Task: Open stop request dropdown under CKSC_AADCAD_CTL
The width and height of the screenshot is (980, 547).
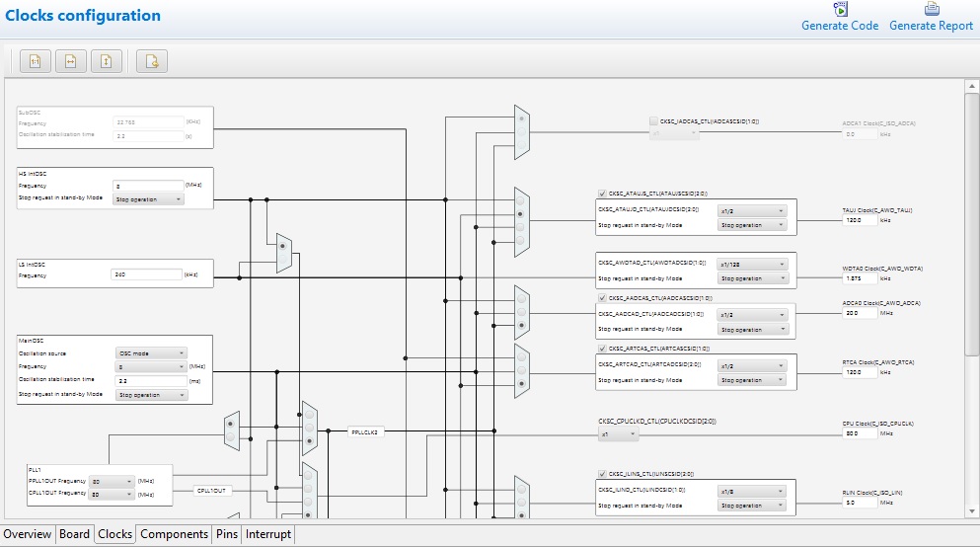Action: (752, 330)
